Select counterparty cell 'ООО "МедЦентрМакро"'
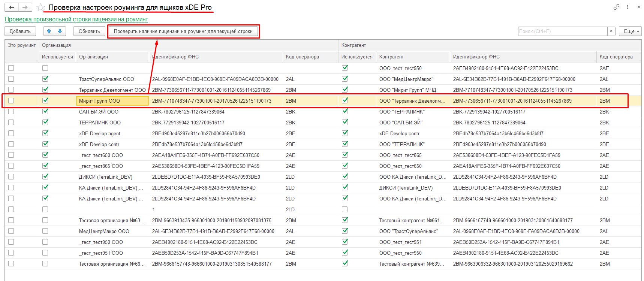This screenshot has width=644, height=281. tap(413, 79)
